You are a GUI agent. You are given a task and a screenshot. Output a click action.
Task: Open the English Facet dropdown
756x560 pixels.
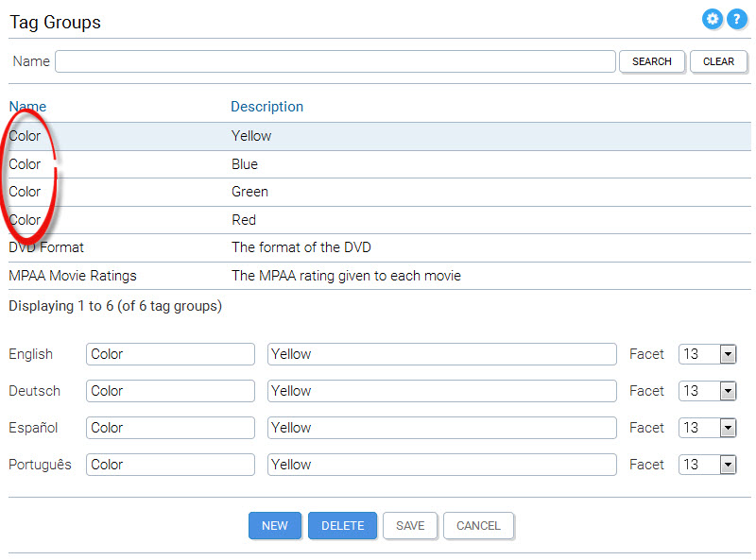pyautogui.click(x=707, y=354)
